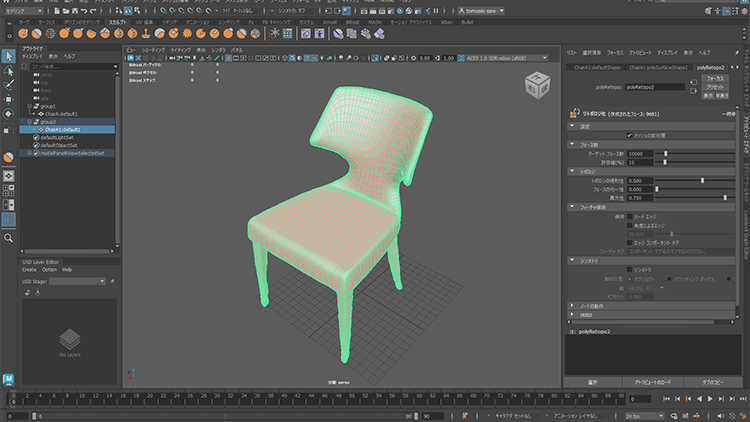Enable the angle-based edges checkbox
Image resolution: width=750 pixels, height=422 pixels.
point(629,225)
